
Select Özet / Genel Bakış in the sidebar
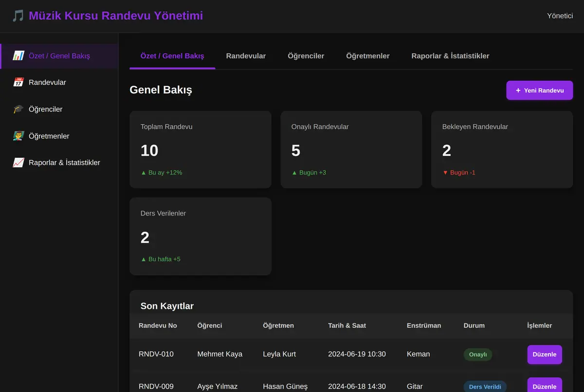point(59,56)
